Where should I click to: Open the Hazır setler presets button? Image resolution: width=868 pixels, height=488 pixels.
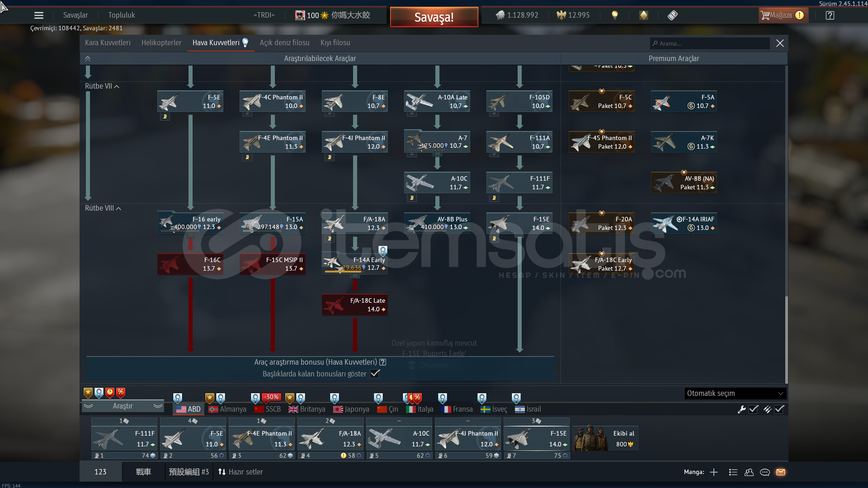(241, 472)
